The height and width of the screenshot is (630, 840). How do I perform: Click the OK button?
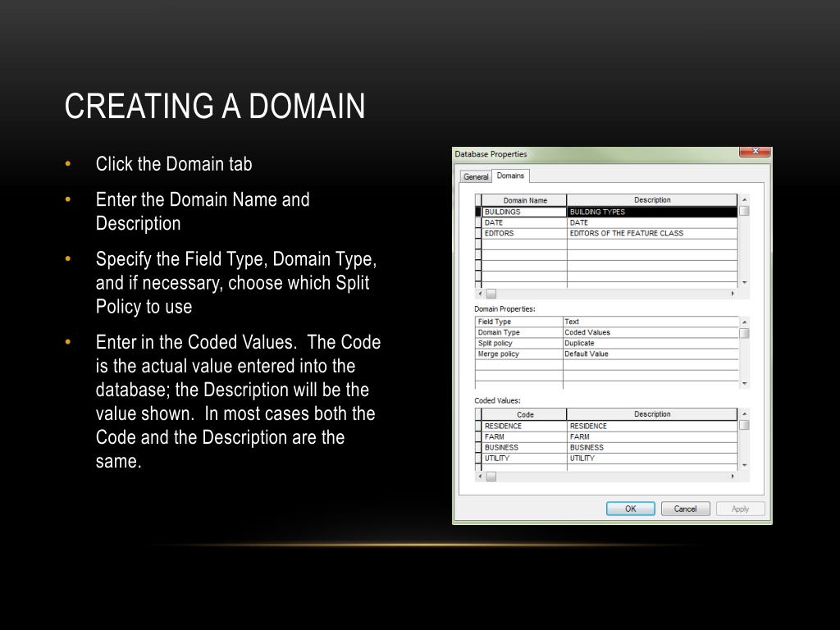[x=631, y=509]
